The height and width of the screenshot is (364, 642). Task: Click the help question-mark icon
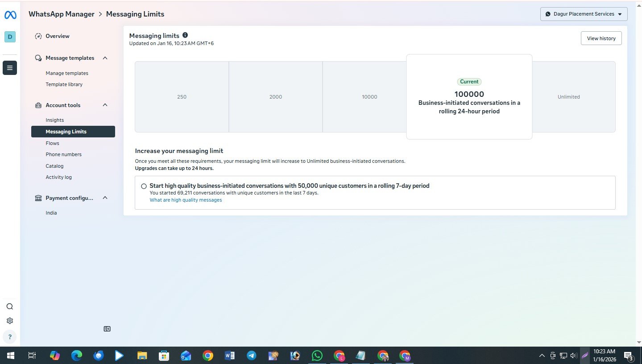[9, 336]
